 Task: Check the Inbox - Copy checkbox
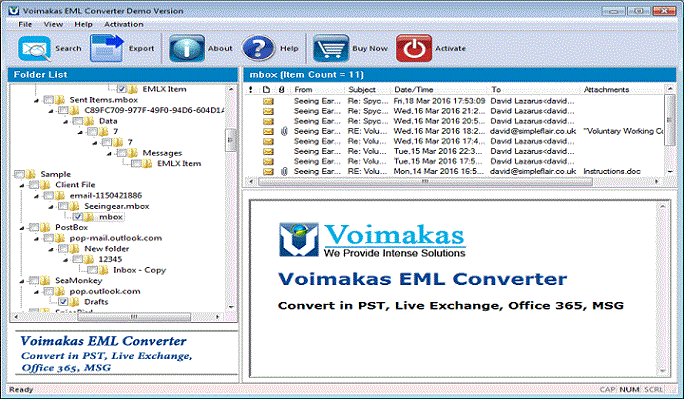pyautogui.click(x=92, y=270)
